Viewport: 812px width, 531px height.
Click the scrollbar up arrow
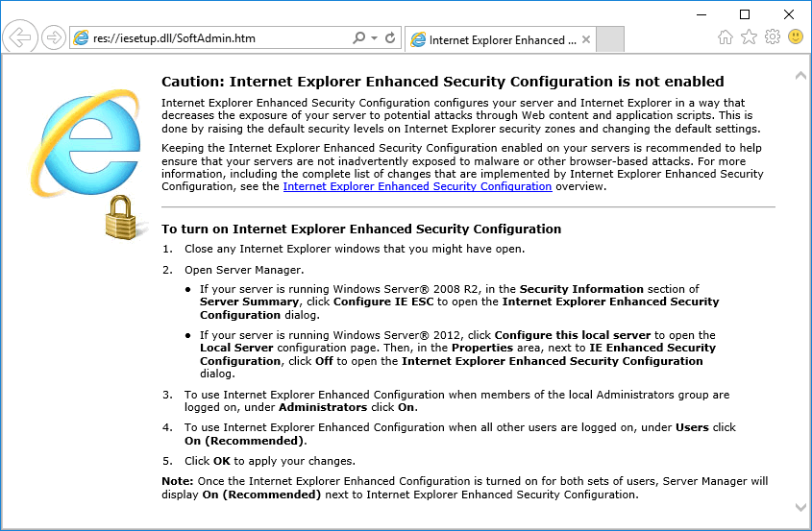800,76
